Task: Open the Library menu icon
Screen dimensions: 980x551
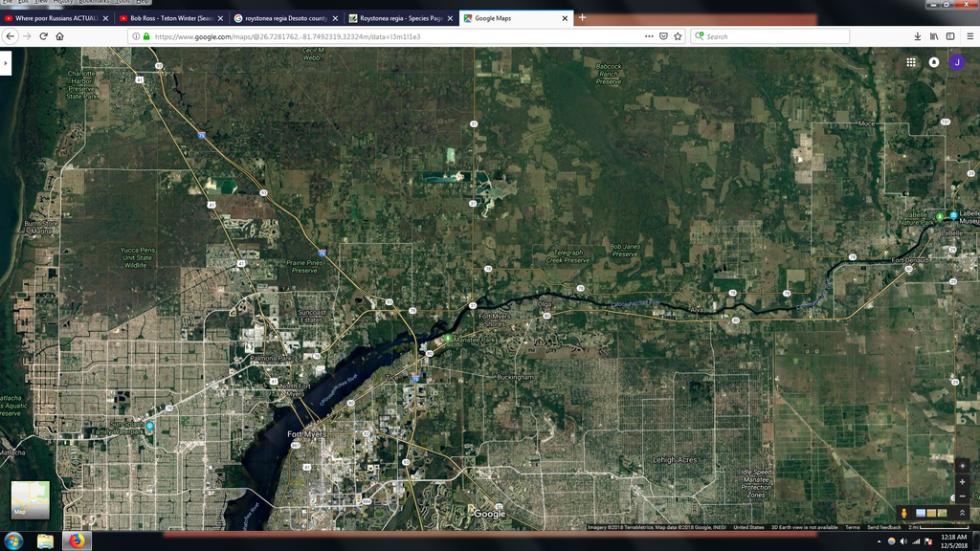Action: 934,36
